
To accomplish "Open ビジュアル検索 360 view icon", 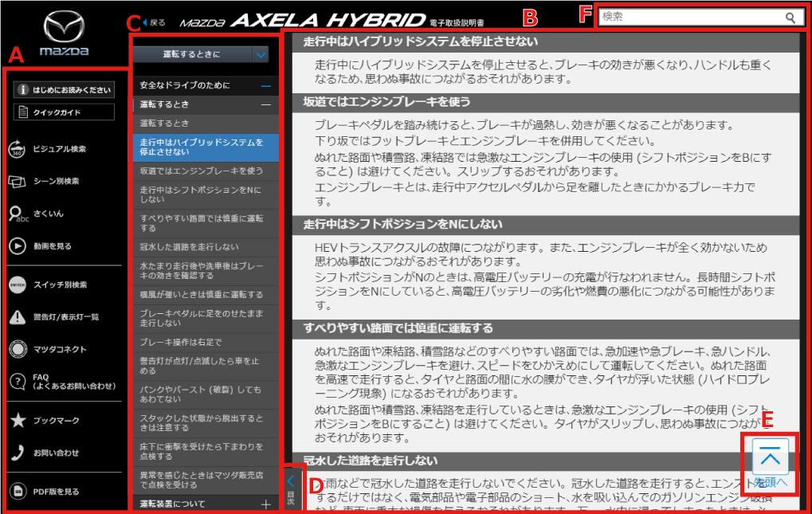I will [18, 149].
